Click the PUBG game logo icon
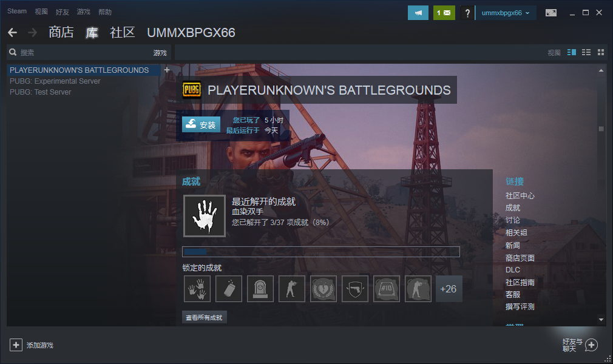The image size is (613, 364). click(192, 90)
